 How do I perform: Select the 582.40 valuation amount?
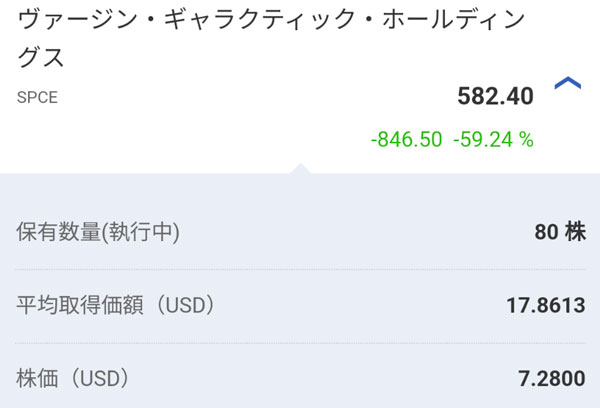click(x=495, y=96)
